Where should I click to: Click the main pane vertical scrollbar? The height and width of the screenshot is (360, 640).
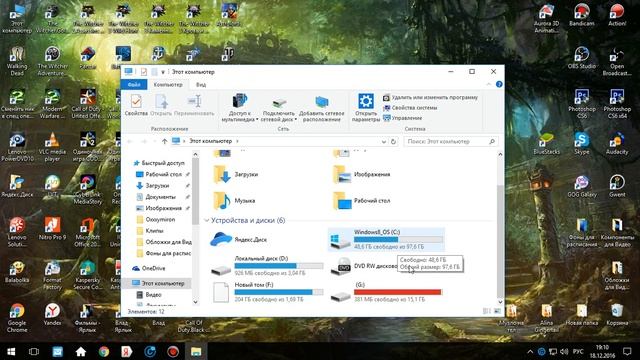tap(500, 240)
